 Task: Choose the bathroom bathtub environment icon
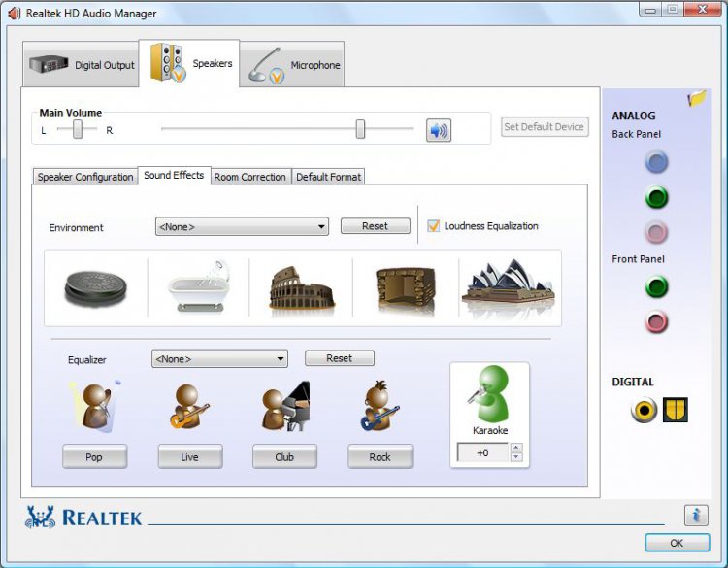(x=200, y=286)
